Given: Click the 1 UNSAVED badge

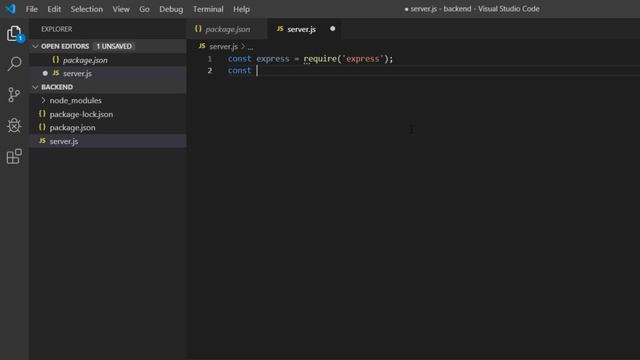Looking at the screenshot, I should coord(114,46).
